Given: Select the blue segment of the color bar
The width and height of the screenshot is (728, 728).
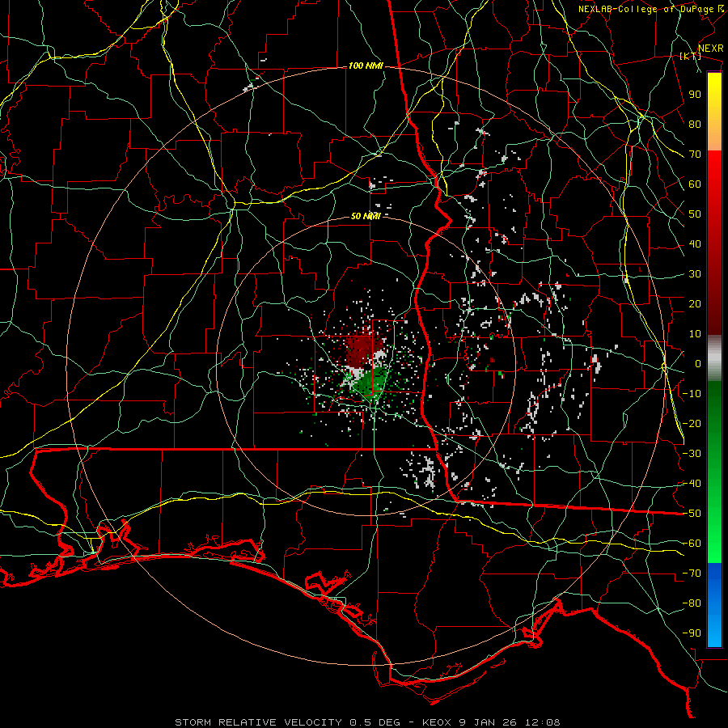Looking at the screenshot, I should click(714, 604).
